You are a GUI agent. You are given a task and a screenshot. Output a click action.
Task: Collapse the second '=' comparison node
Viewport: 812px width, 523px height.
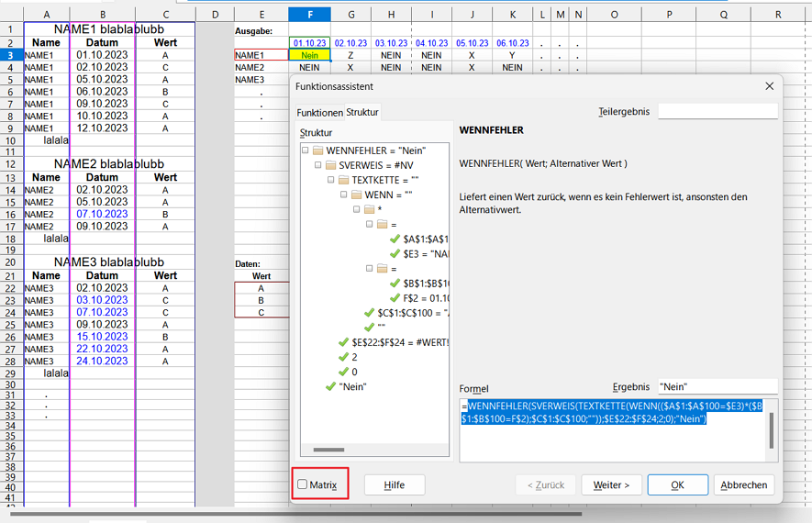(x=369, y=268)
